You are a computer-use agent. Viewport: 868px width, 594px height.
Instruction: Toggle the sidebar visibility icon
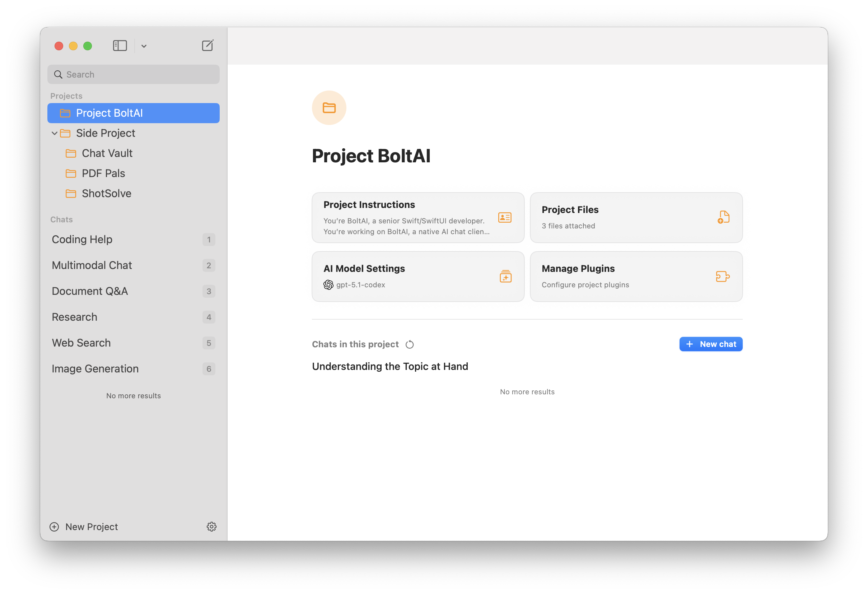120,46
